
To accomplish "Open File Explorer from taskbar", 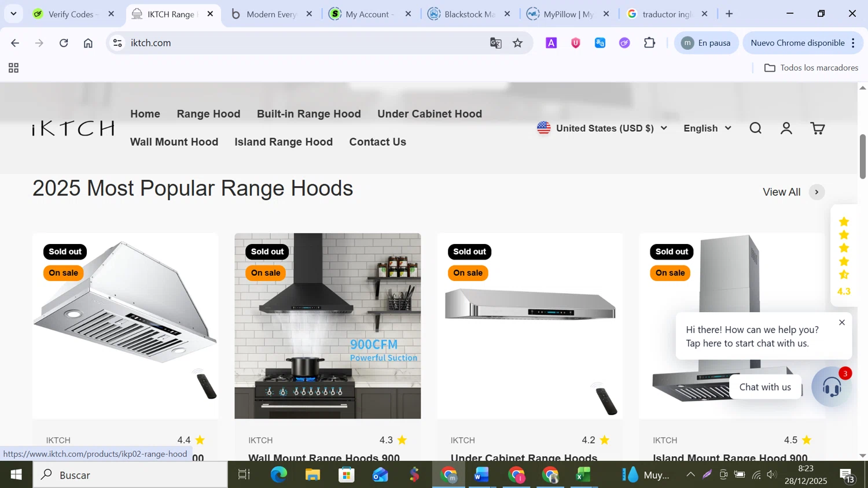I will (x=312, y=475).
